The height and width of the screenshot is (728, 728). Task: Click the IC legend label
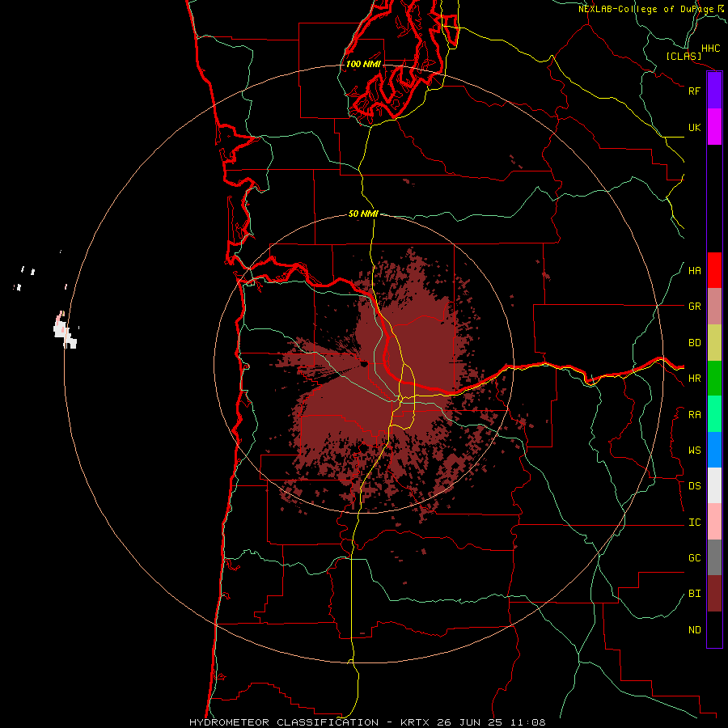(694, 523)
